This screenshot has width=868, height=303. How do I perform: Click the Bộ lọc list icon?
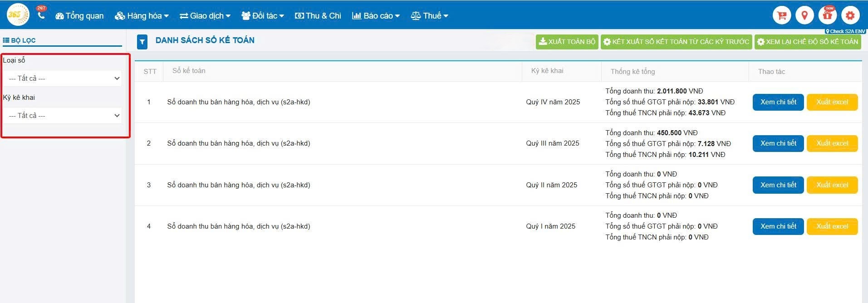[6, 40]
